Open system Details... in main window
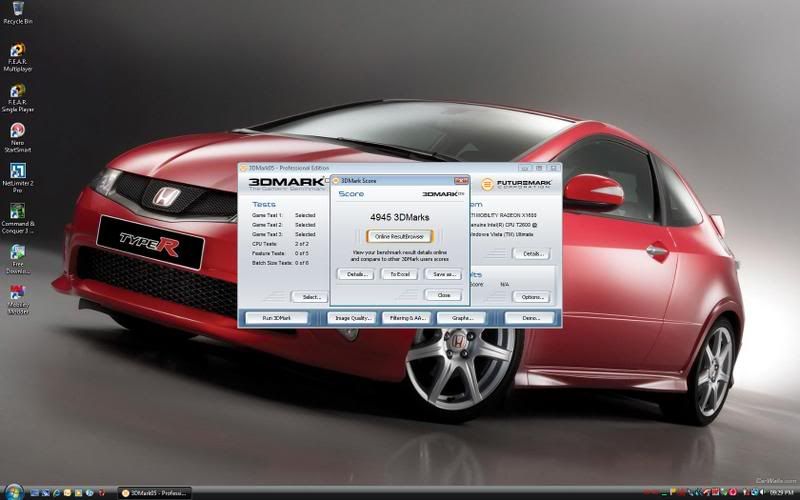The width and height of the screenshot is (800, 500). coord(532,254)
